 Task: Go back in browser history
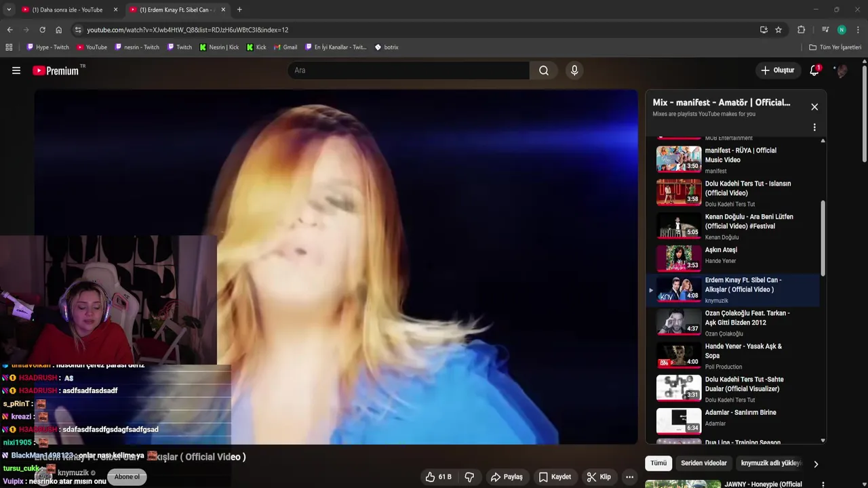(x=9, y=30)
